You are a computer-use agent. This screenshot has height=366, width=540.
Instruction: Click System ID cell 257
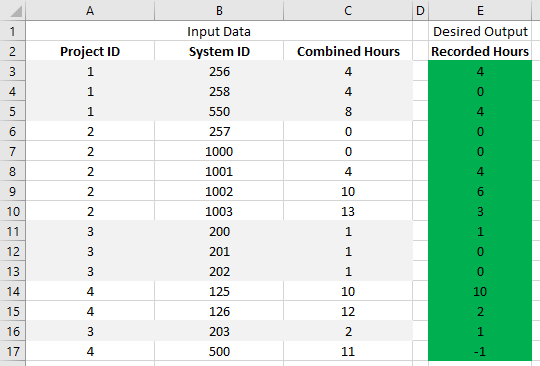pos(219,131)
